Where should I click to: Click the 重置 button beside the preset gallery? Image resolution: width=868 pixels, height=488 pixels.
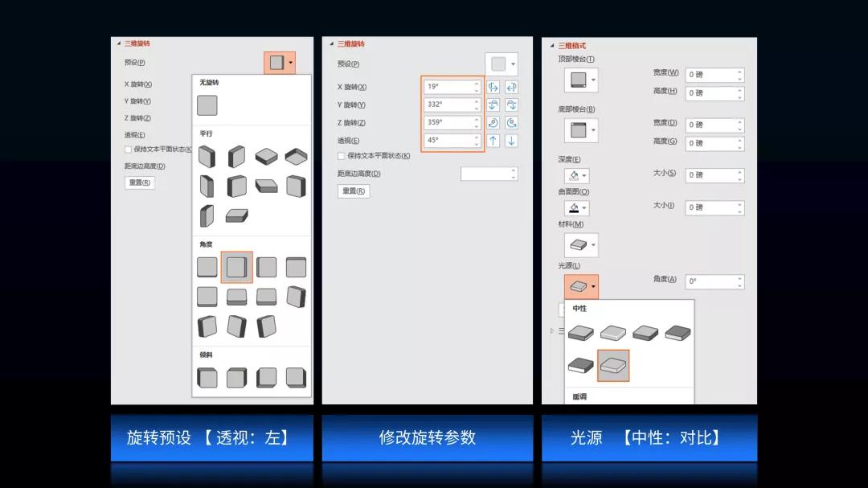[x=140, y=182]
